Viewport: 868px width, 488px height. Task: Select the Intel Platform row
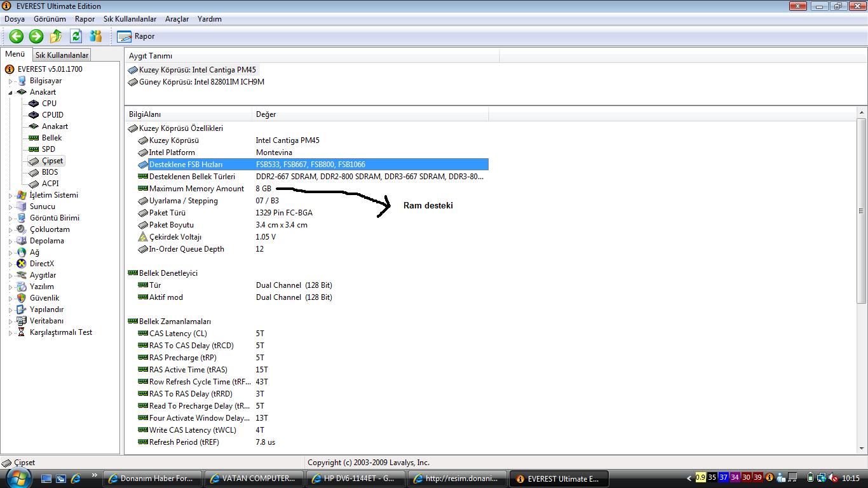pos(313,152)
